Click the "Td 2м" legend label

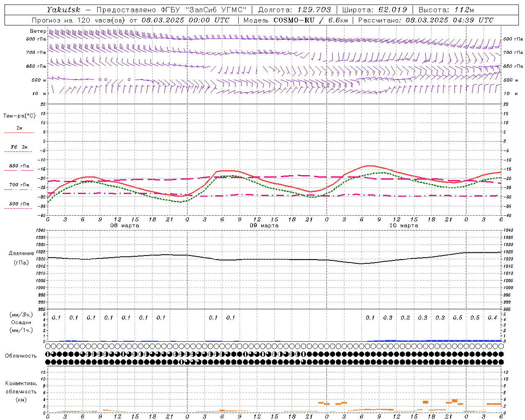19,147
